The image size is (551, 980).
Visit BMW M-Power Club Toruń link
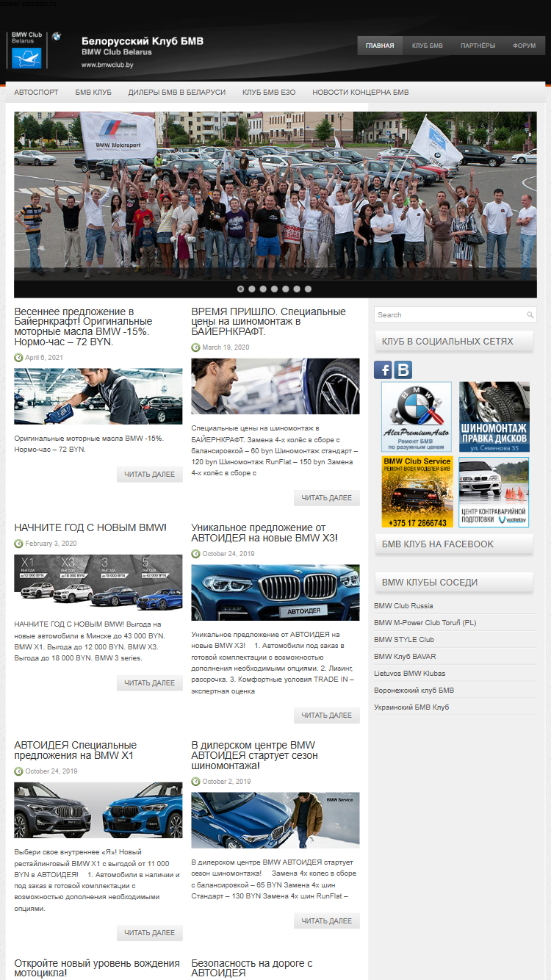[425, 623]
